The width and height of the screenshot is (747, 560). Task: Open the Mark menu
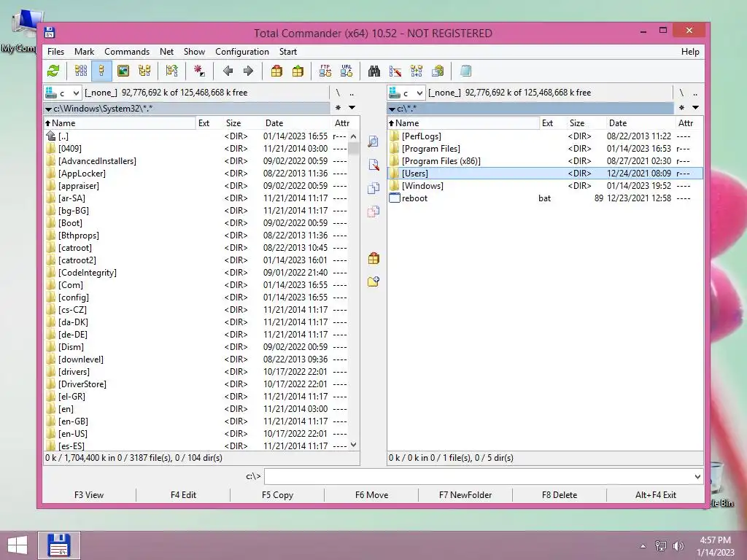point(84,52)
